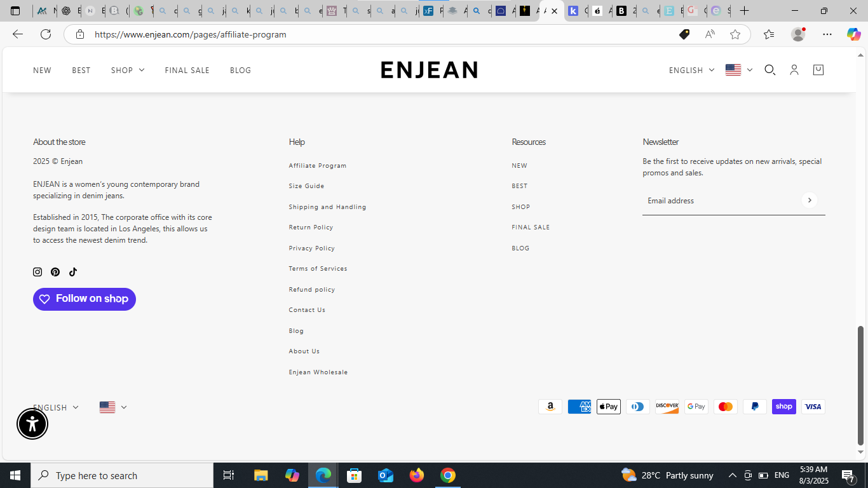The width and height of the screenshot is (868, 488).
Task: Submit newsletter email arrow button
Action: (x=809, y=200)
